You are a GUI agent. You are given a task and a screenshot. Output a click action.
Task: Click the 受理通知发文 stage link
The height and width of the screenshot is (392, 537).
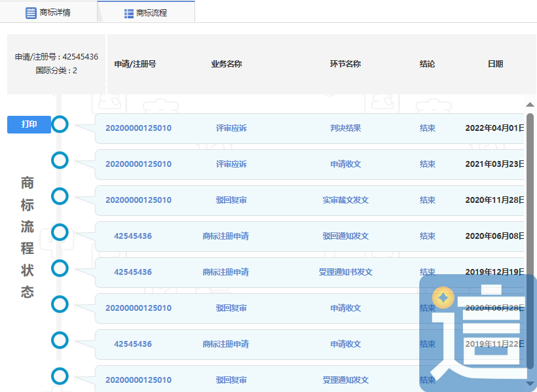[345, 380]
